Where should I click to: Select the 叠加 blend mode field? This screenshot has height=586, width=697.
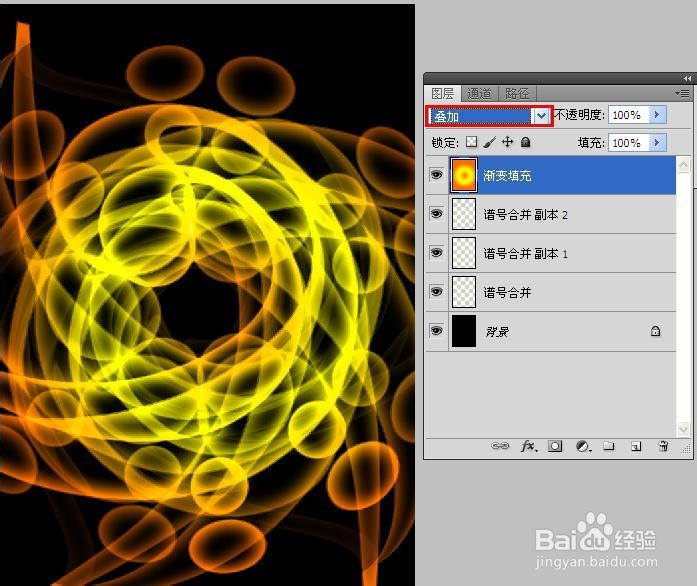pyautogui.click(x=481, y=116)
